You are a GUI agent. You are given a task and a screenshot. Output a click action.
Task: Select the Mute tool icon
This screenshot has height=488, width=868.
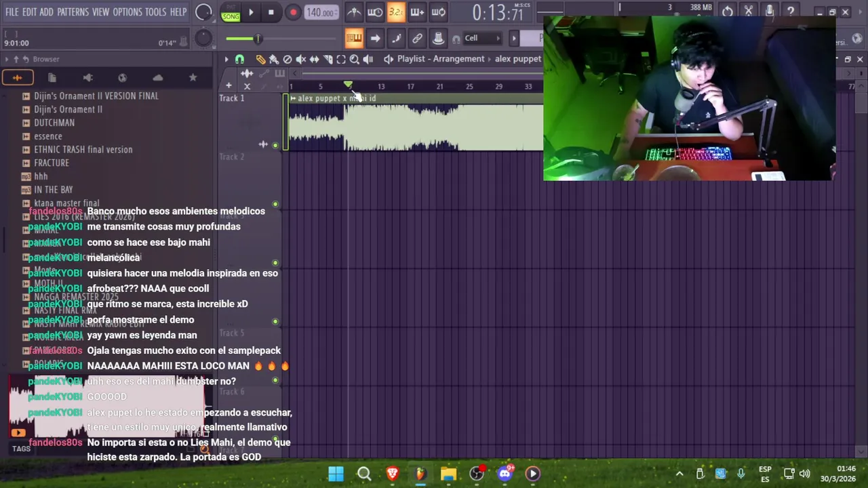tap(301, 60)
